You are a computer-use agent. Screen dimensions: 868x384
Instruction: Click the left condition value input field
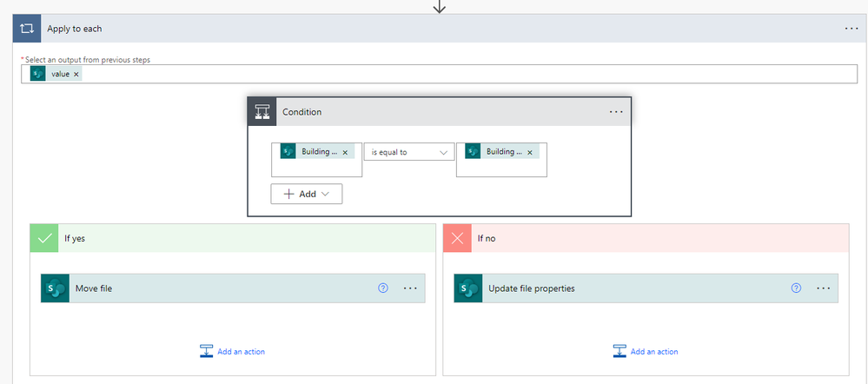[316, 160]
